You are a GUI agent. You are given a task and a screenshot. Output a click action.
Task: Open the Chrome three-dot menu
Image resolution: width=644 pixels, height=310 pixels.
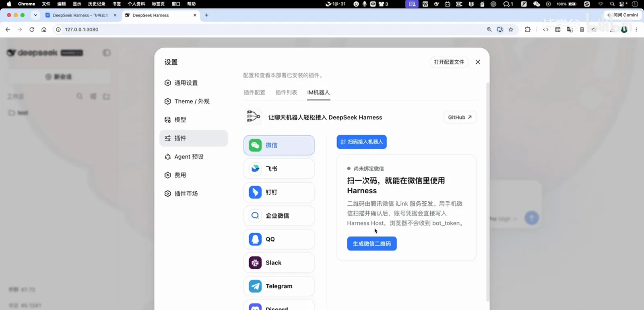pyautogui.click(x=636, y=29)
